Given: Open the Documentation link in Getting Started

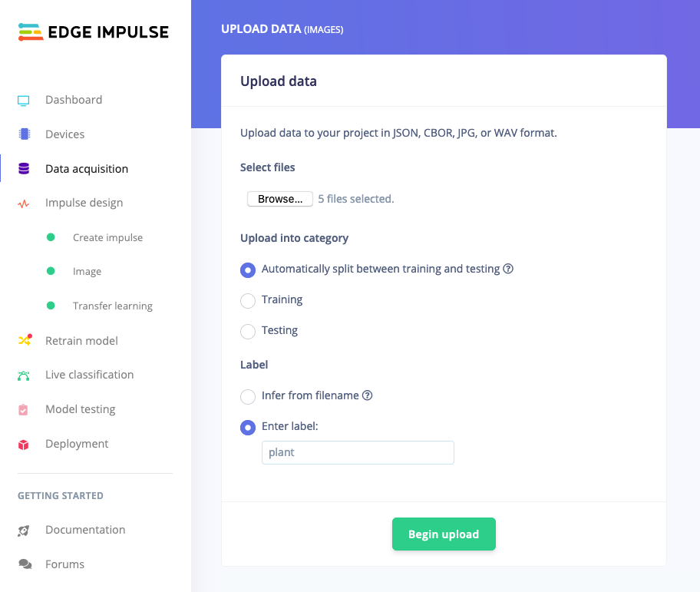Looking at the screenshot, I should (x=85, y=530).
